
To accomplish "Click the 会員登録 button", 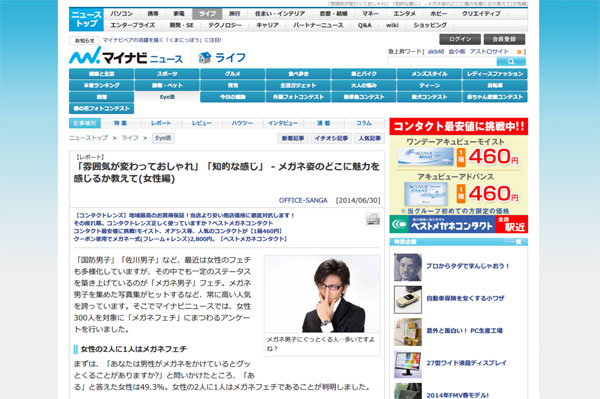I will [x=504, y=39].
